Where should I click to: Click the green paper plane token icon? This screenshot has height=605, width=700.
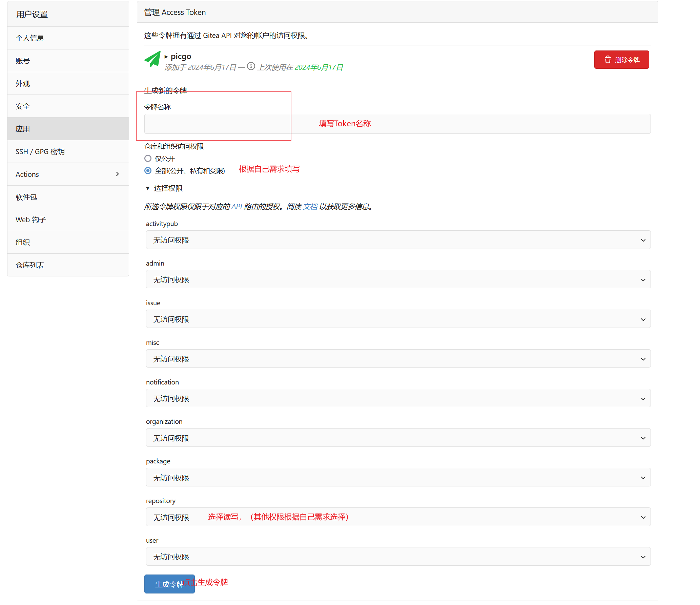(152, 59)
